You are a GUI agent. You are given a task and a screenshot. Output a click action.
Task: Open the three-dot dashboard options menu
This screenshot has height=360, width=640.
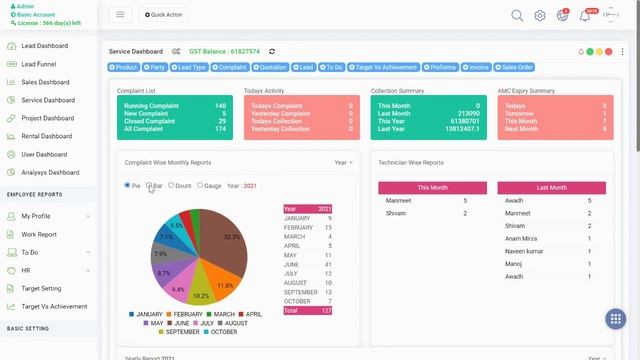tap(622, 52)
